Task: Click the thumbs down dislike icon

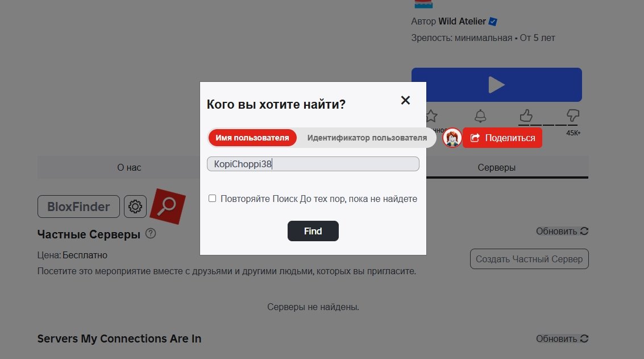Action: tap(572, 116)
